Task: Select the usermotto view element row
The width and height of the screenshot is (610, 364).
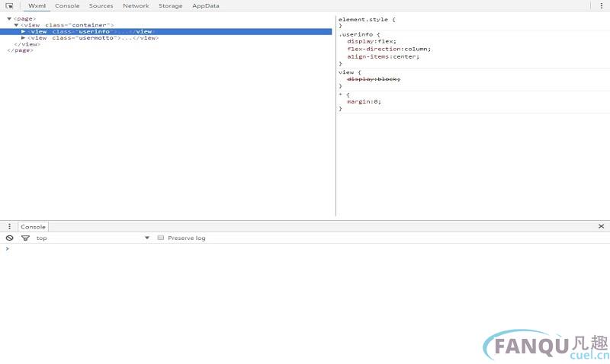Action: point(93,37)
